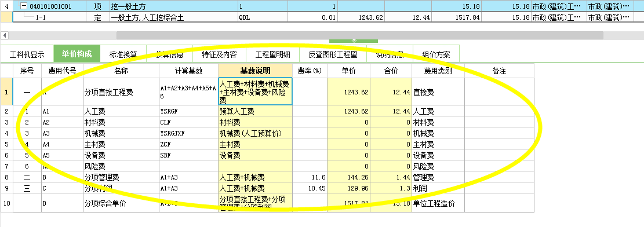This screenshot has width=644, height=227.
Task: Click the 直接费 category cell
Action: point(438,92)
